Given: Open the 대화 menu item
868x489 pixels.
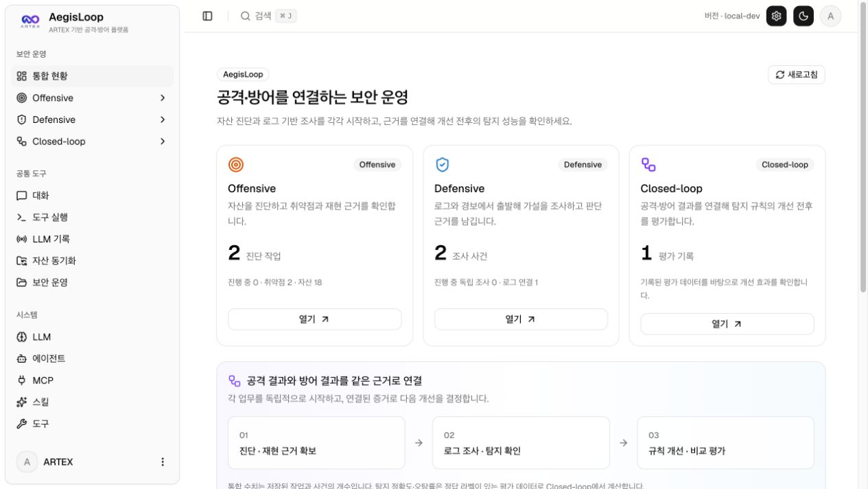Looking at the screenshot, I should 93,196.
